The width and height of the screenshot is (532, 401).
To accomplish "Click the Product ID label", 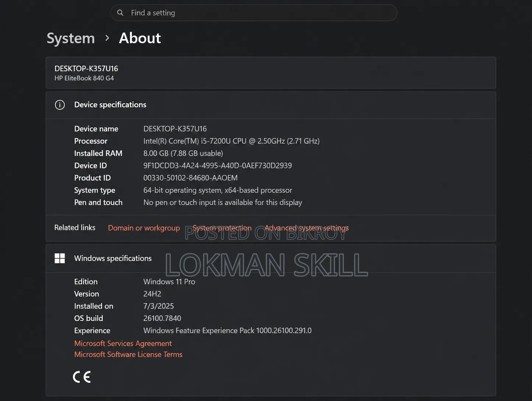I will click(92, 178).
